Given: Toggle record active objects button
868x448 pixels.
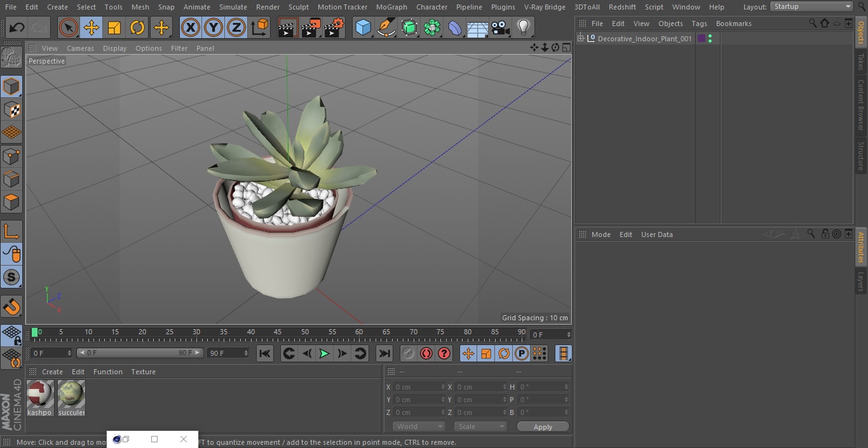Looking at the screenshot, I should click(x=409, y=353).
